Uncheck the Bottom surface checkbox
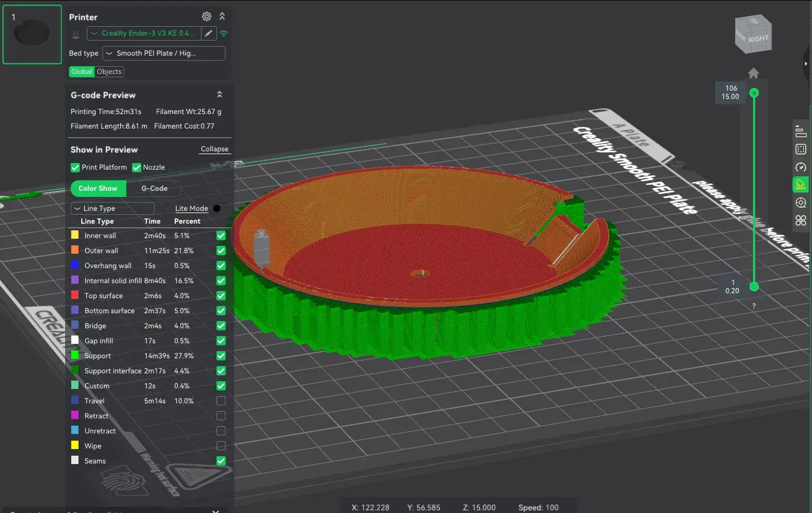 [x=221, y=310]
